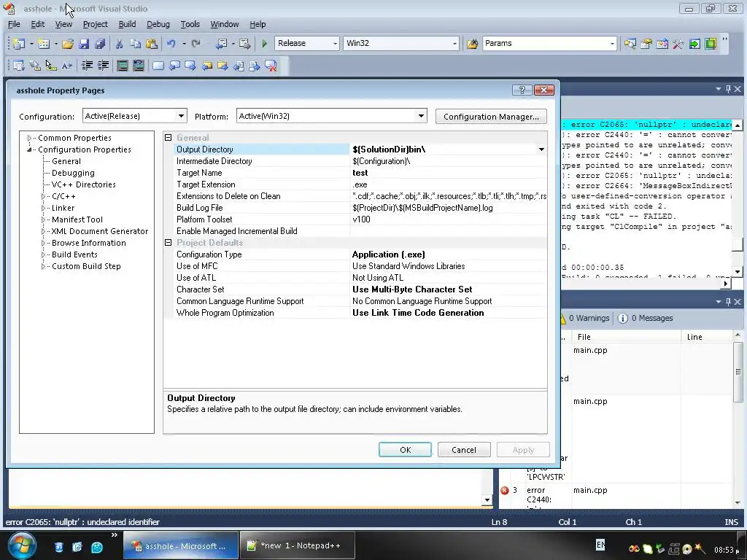The height and width of the screenshot is (560, 747).
Task: Click the Cut scissors icon
Action: [x=119, y=44]
